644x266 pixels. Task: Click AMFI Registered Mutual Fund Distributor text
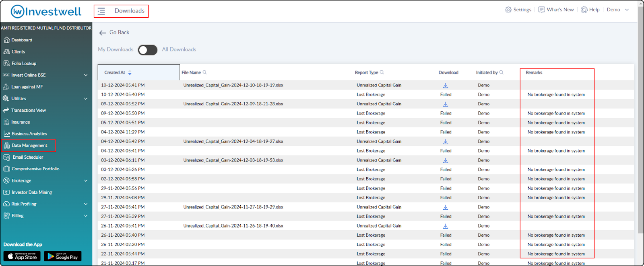click(x=46, y=28)
